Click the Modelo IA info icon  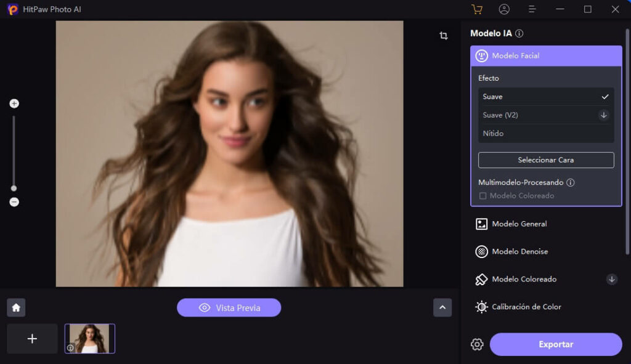click(519, 34)
